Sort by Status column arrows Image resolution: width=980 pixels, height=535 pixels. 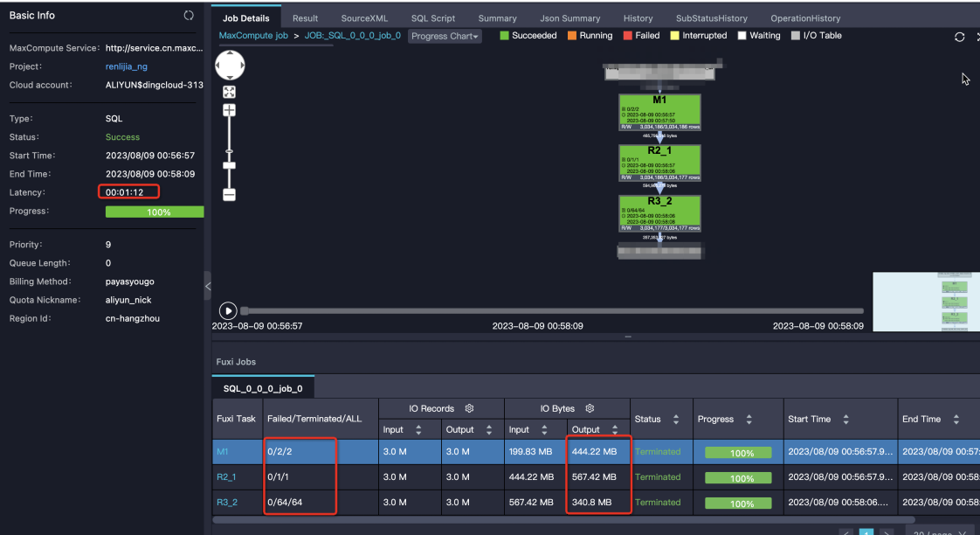tap(676, 420)
